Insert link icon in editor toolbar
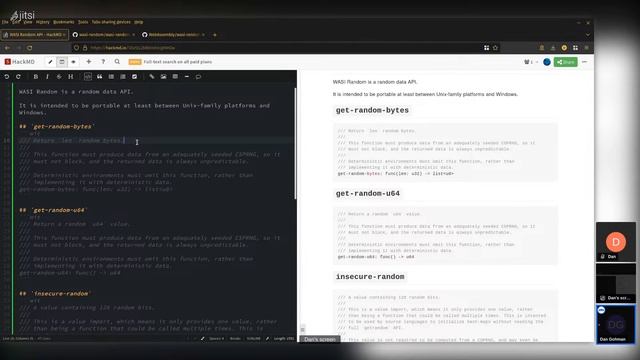Viewport: 640px width, 360px height. (x=151, y=76)
